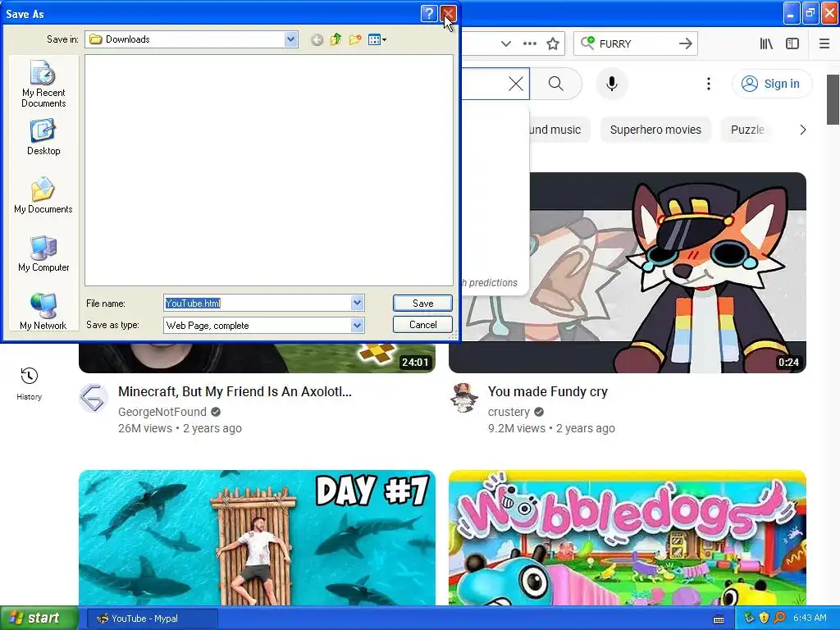The height and width of the screenshot is (630, 840).
Task: Switch to YouTube - Mypal taskbar button
Action: 150,619
